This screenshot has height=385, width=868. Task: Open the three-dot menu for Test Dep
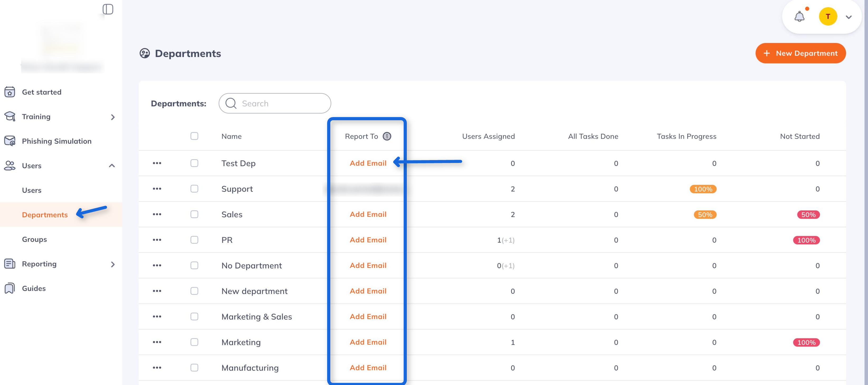click(x=157, y=163)
